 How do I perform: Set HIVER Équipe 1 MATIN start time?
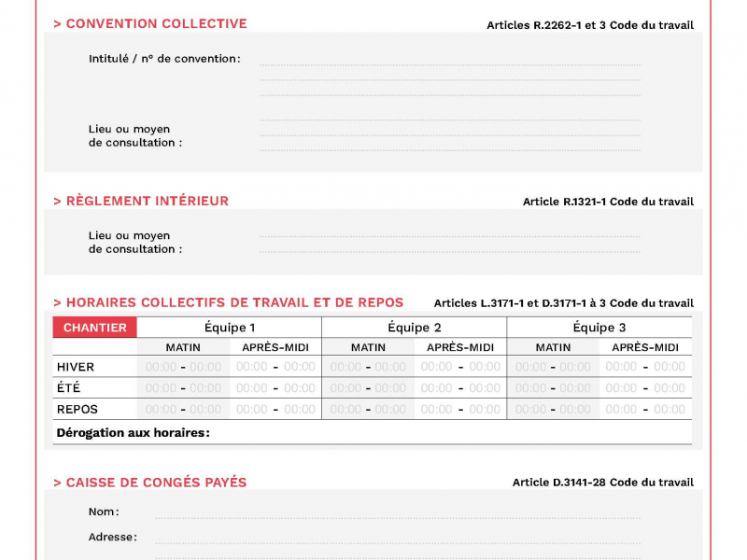pyautogui.click(x=161, y=367)
